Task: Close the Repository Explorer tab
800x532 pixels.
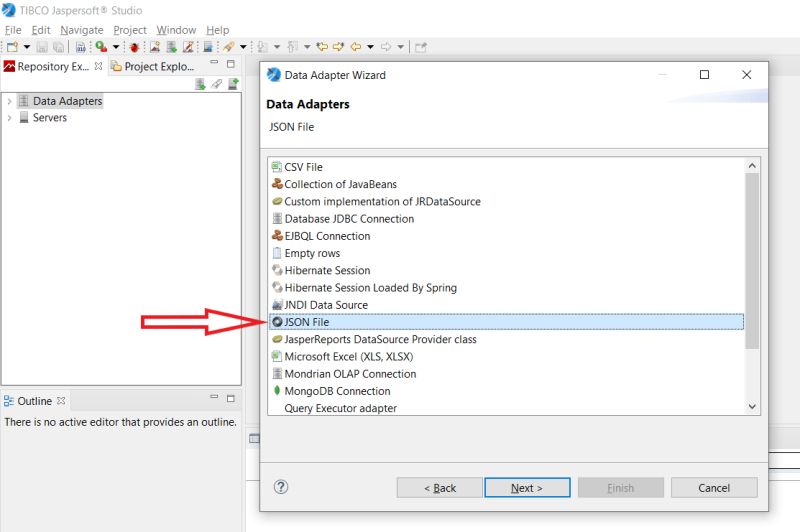Action: coord(98,66)
